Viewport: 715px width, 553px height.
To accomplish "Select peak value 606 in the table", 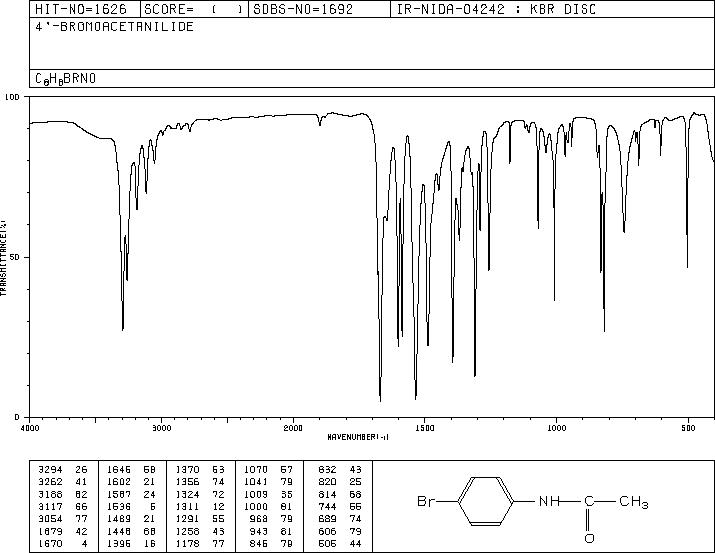I will 327,531.
